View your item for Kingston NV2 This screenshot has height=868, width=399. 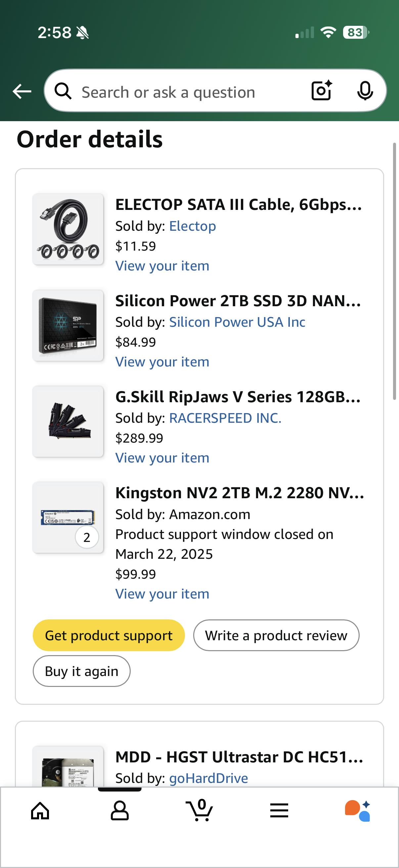(162, 594)
